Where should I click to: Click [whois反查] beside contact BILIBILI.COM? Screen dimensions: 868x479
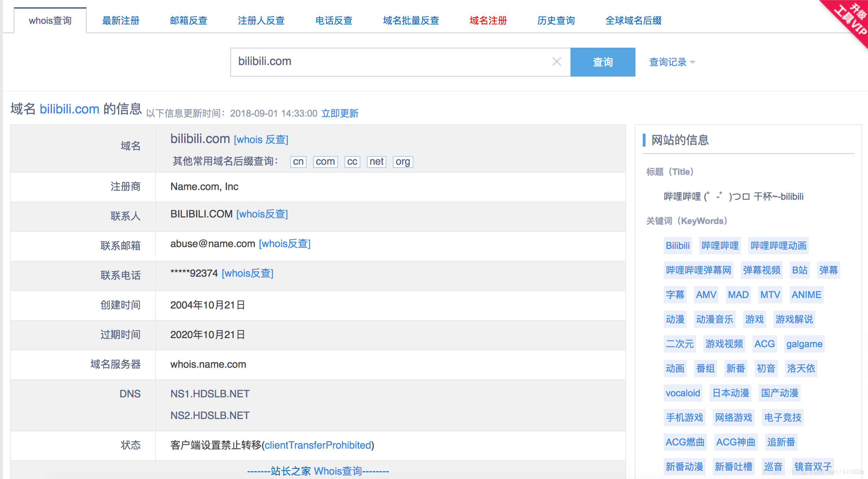262,214
